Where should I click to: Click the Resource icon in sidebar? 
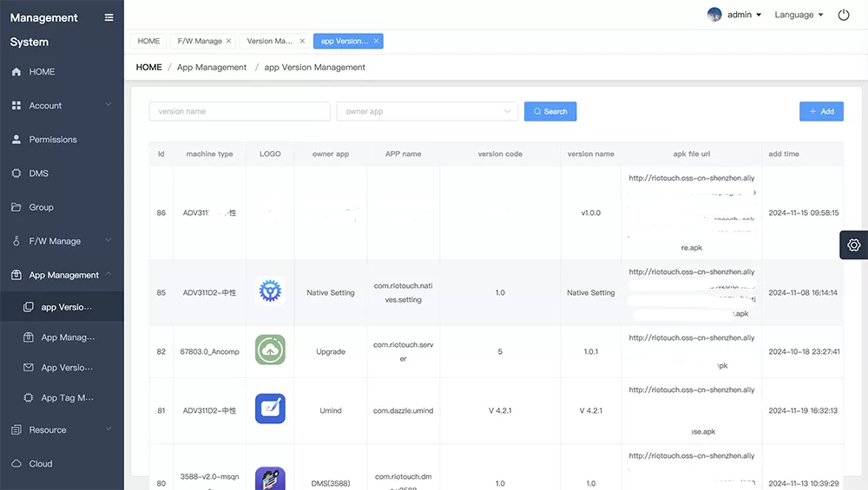click(16, 429)
